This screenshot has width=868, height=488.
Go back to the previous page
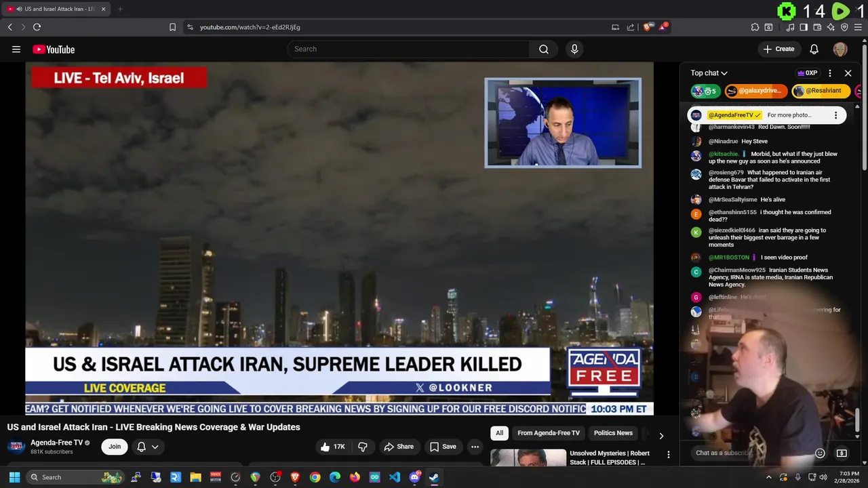pyautogui.click(x=9, y=27)
